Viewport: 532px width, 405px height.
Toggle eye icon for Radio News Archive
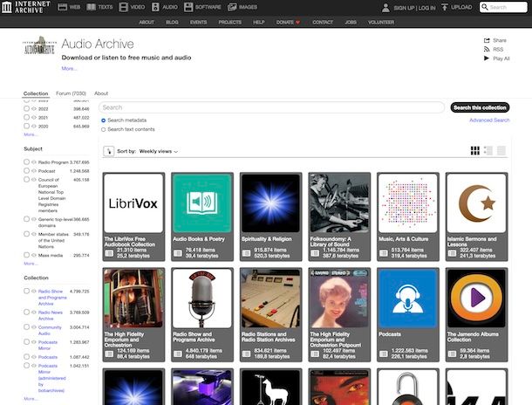(x=34, y=312)
